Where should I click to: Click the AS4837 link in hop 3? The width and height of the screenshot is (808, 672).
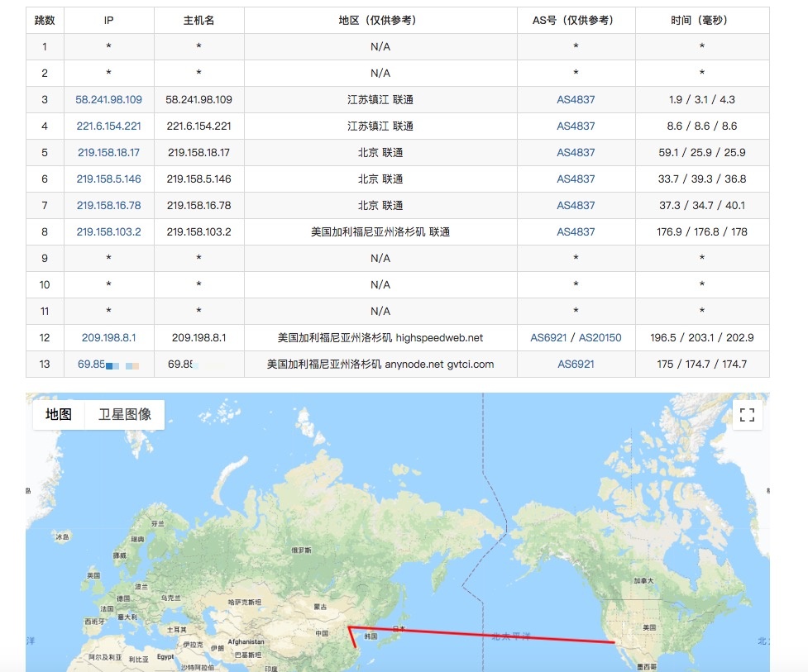click(576, 100)
